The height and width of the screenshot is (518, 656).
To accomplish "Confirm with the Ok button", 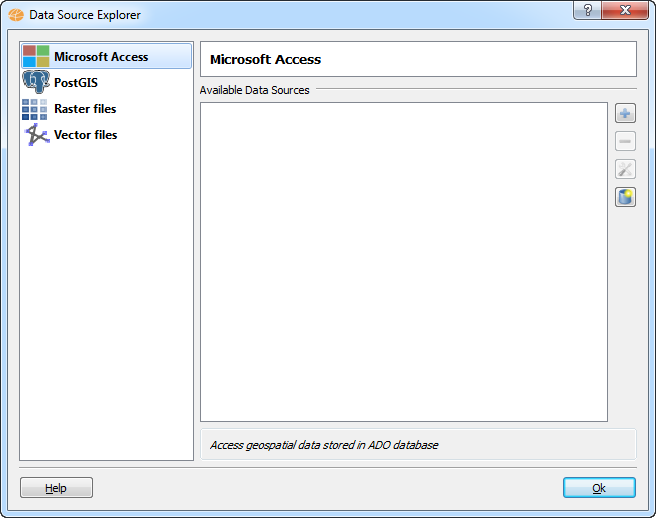I will pos(599,488).
